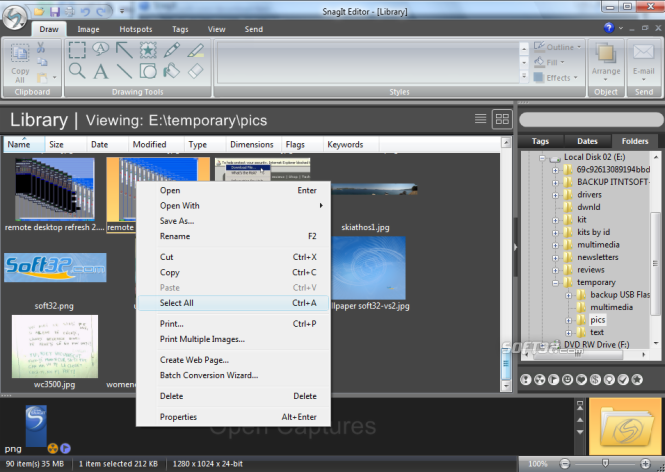Click the zoom out minus button
Viewport: 665px width, 472px height.
(564, 464)
